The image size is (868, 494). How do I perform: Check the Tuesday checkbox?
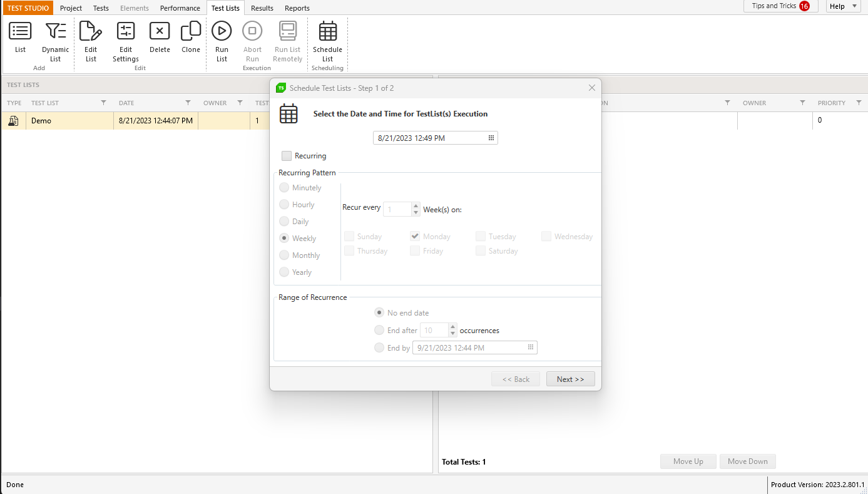pos(481,237)
